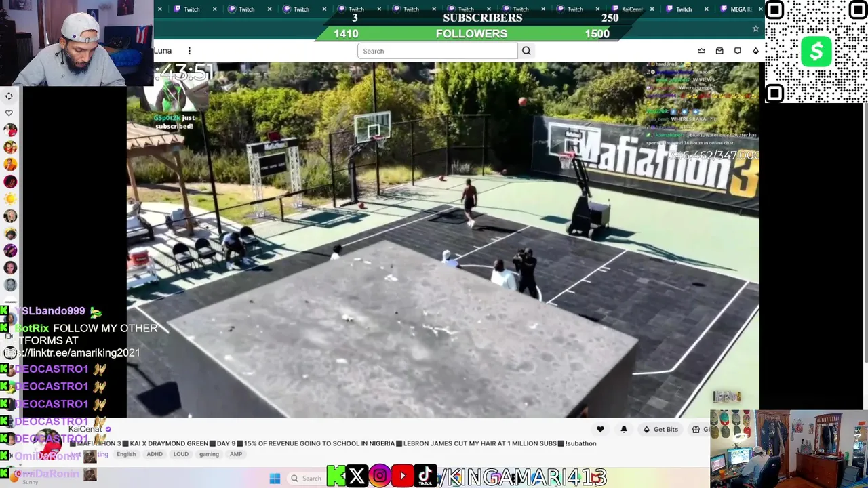Click the Mafiathon basketball court video player
This screenshot has width=868, height=488.
[x=443, y=240]
